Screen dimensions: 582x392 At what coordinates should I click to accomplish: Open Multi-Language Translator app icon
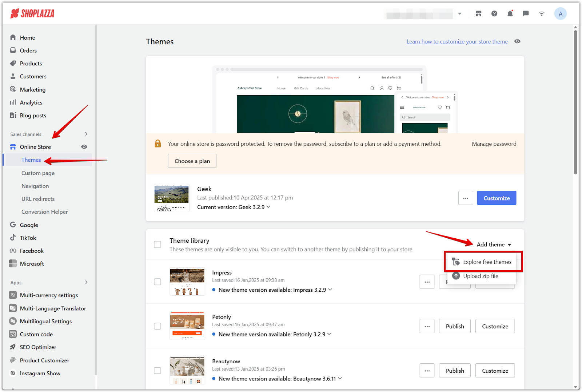point(13,308)
